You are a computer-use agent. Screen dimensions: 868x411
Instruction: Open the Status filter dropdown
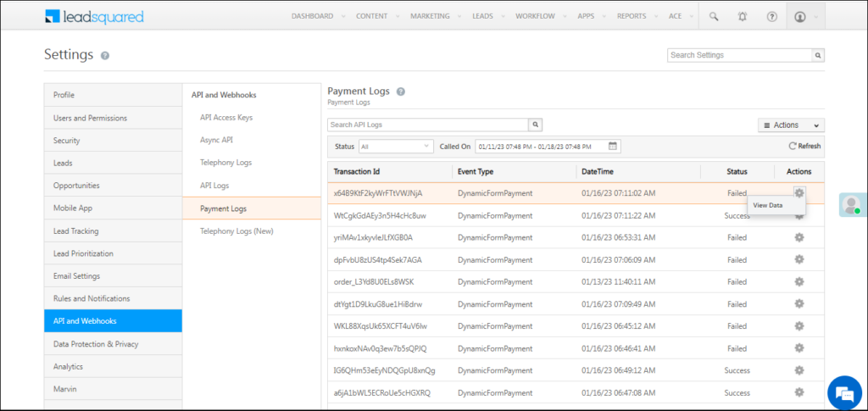(396, 147)
